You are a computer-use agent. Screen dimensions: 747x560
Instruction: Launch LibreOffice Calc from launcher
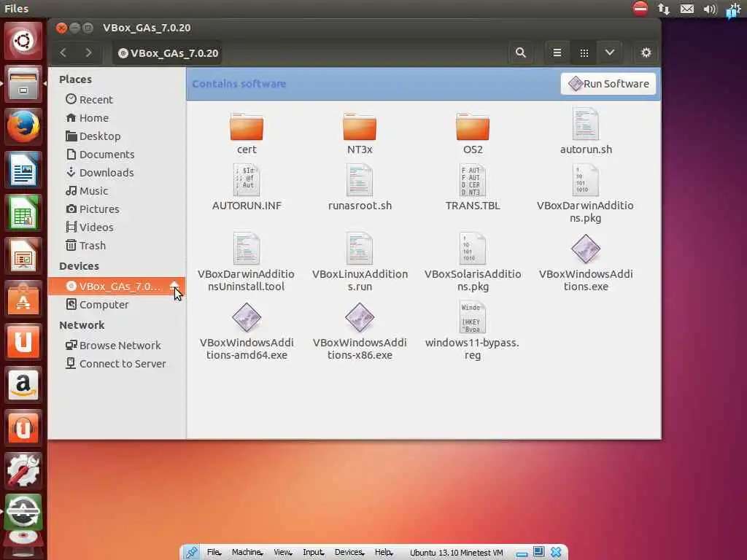pos(23,213)
